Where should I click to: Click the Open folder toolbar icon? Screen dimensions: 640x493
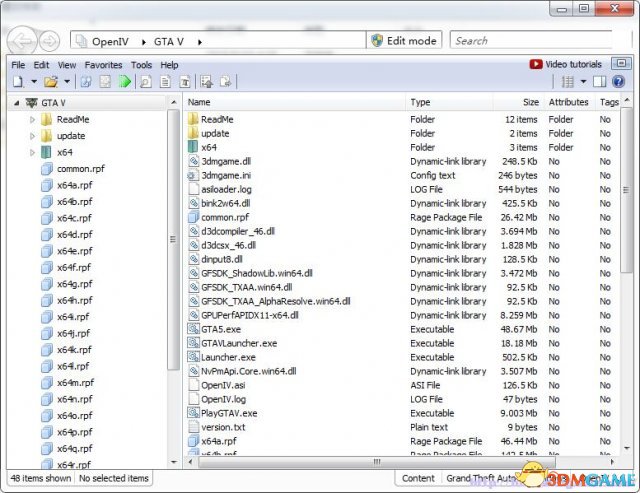click(x=51, y=82)
